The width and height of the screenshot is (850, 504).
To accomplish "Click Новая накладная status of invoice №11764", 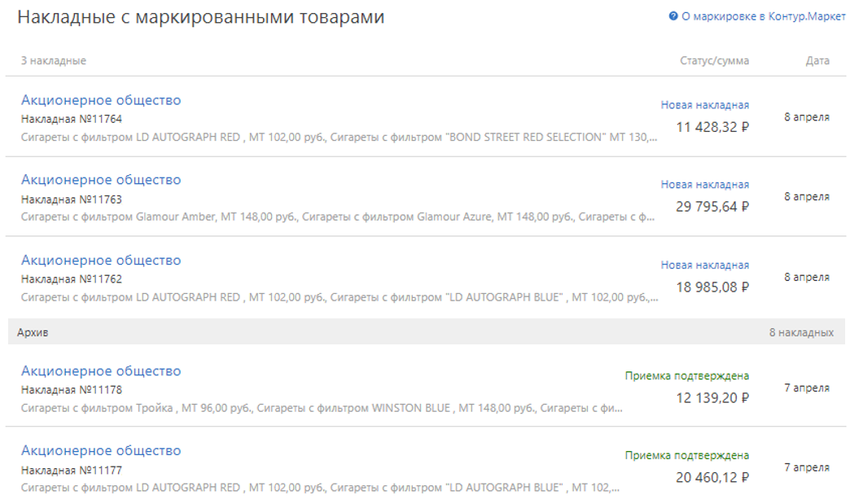I will (x=705, y=105).
